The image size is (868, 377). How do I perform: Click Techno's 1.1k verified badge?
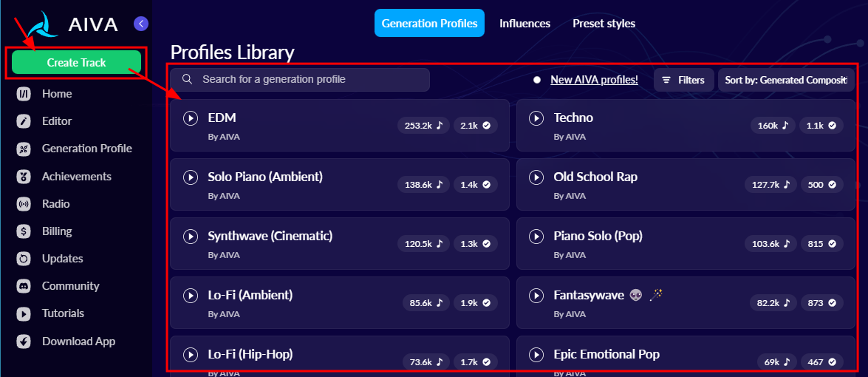coord(821,126)
